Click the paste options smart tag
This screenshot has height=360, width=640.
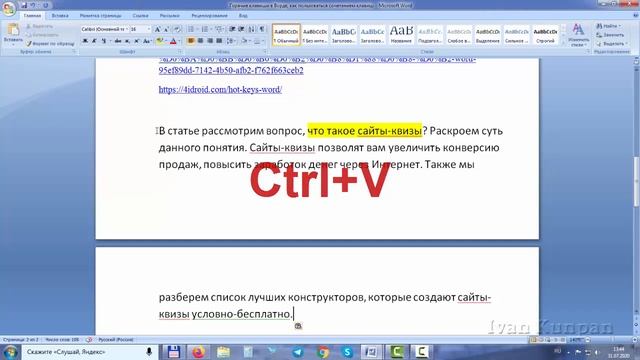[x=298, y=326]
